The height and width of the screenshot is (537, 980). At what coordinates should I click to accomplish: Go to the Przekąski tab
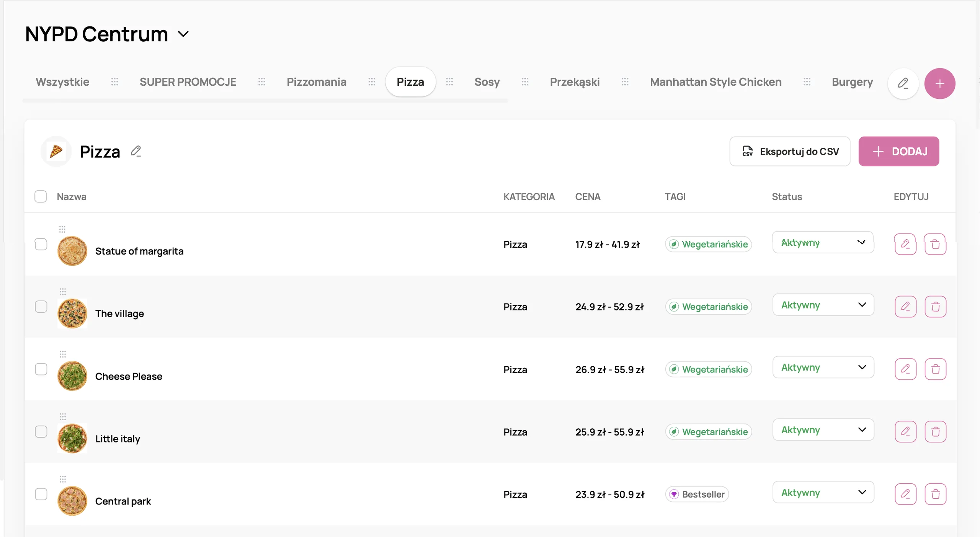coord(575,82)
